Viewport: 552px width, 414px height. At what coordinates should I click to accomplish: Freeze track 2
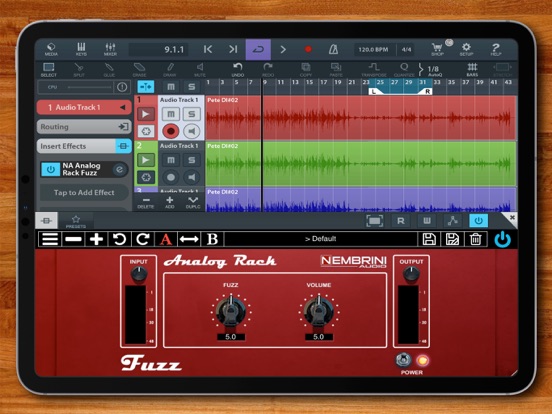[146, 177]
